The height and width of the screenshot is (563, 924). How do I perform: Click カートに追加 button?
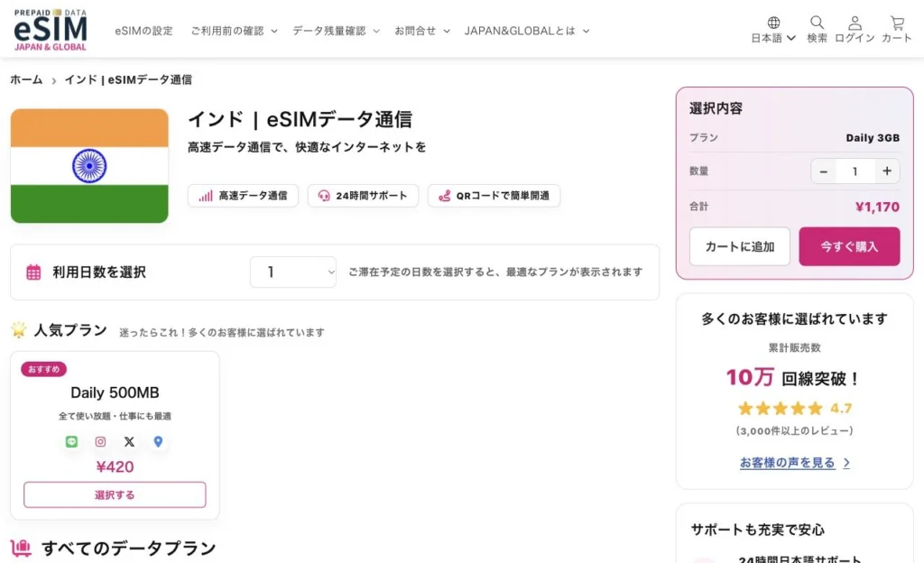pyautogui.click(x=740, y=246)
